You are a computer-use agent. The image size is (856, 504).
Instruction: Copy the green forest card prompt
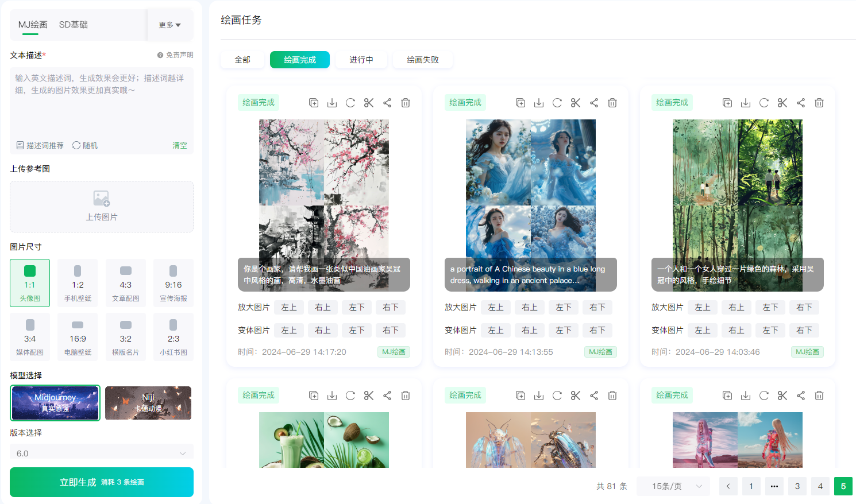(727, 103)
